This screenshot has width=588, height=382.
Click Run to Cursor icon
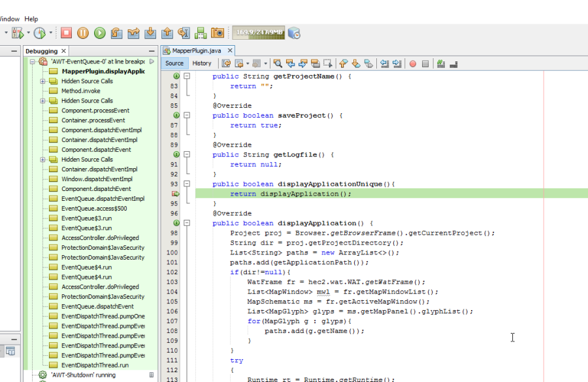[184, 32]
